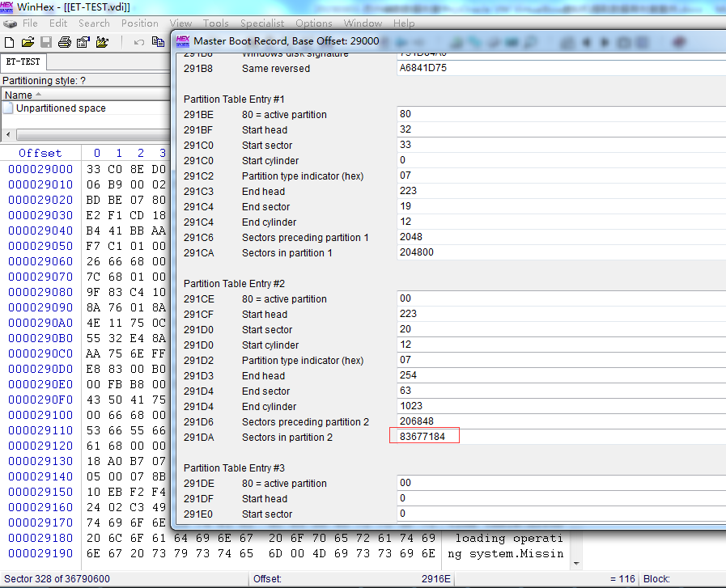The image size is (726, 588).
Task: Switch to the ET-TEST tab
Action: [23, 61]
